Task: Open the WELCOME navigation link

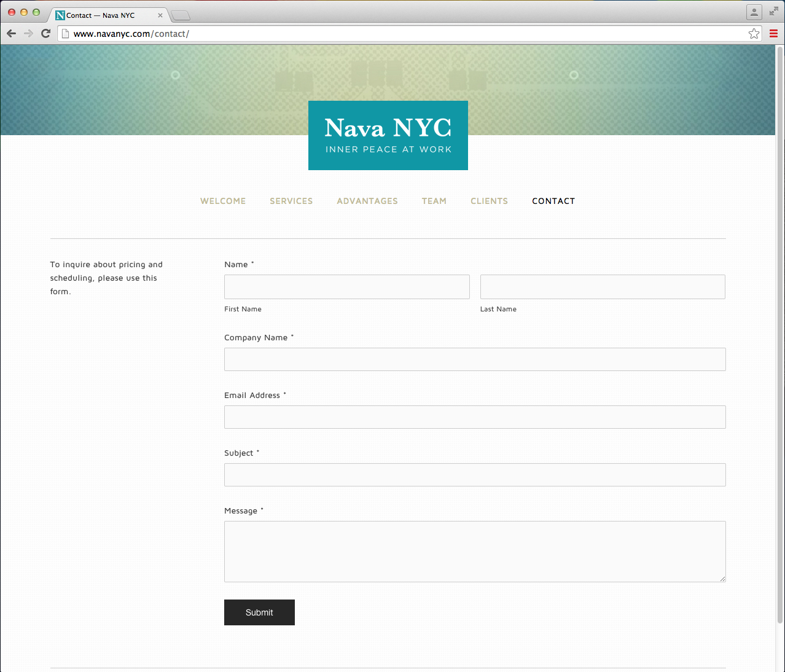Action: pyautogui.click(x=223, y=201)
